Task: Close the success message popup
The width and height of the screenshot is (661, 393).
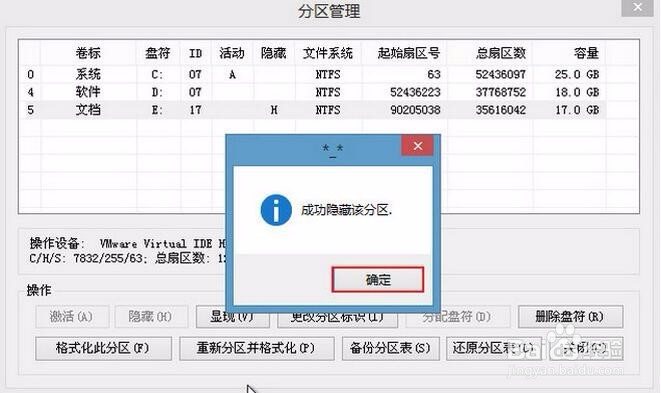Action: point(418,146)
